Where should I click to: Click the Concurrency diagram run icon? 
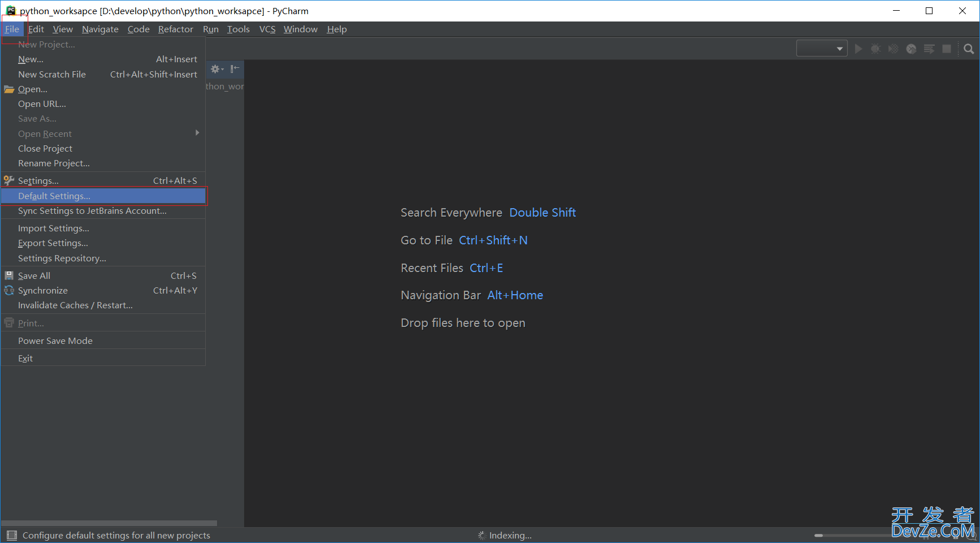[929, 49]
